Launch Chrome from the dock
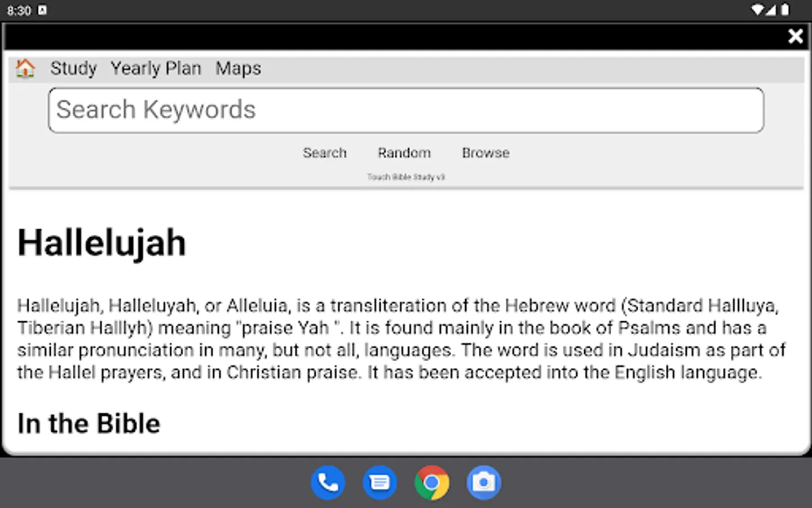The height and width of the screenshot is (508, 812). (431, 483)
